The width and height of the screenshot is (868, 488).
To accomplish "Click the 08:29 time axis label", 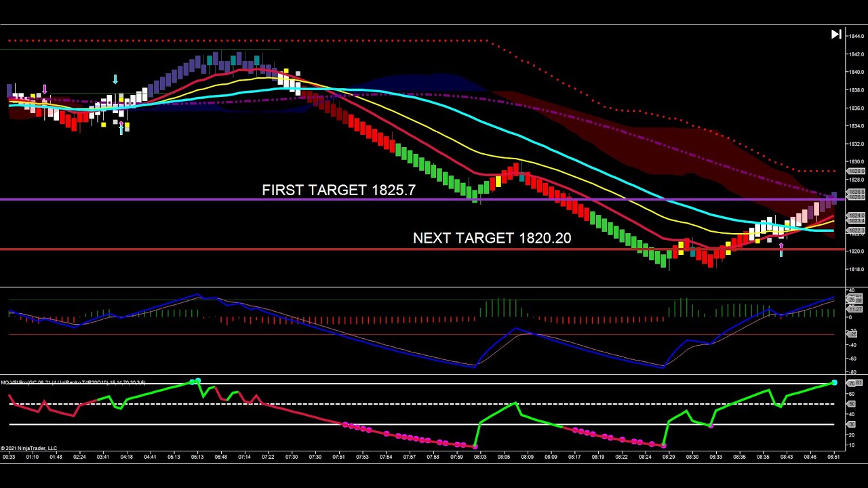I will click(x=669, y=457).
